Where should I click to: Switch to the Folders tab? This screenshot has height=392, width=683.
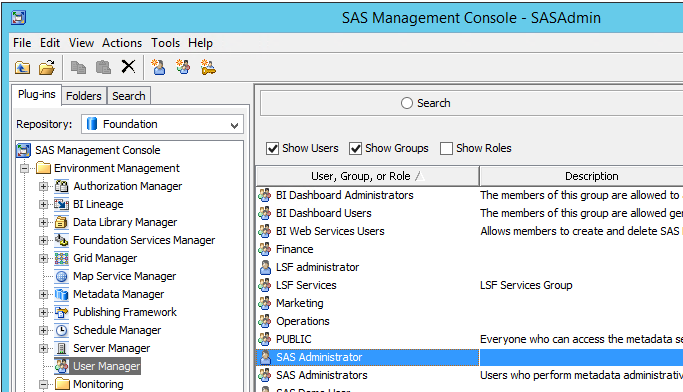point(84,96)
